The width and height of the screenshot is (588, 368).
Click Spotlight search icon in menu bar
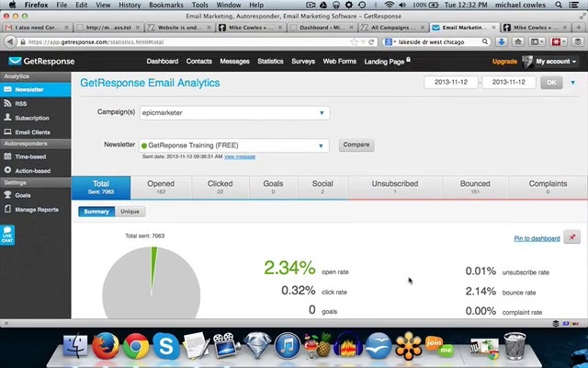559,5
